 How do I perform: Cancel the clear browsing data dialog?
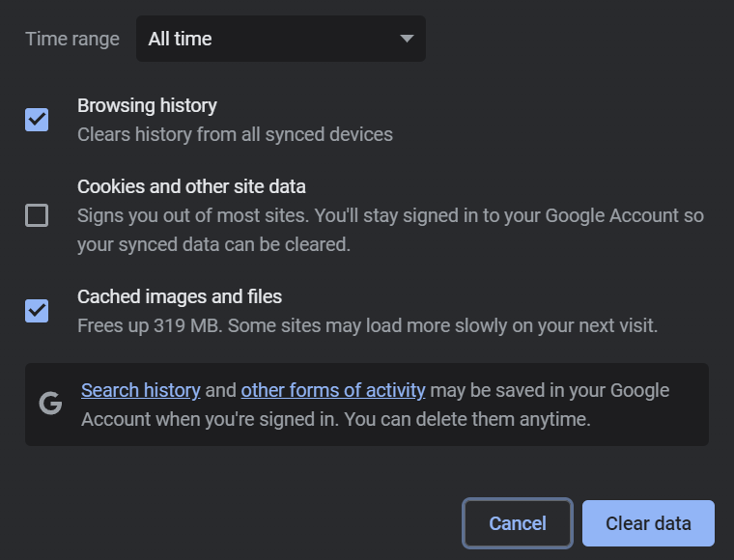[x=518, y=523]
